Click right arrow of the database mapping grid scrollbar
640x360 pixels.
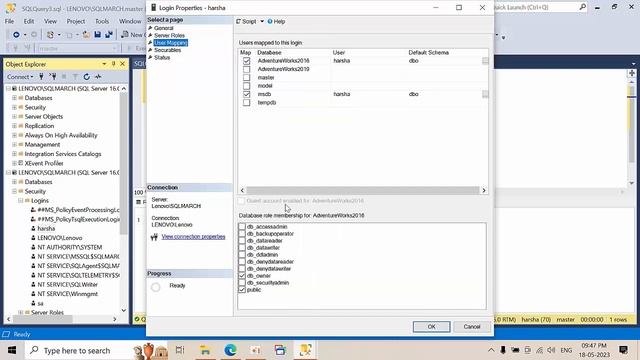(x=484, y=190)
